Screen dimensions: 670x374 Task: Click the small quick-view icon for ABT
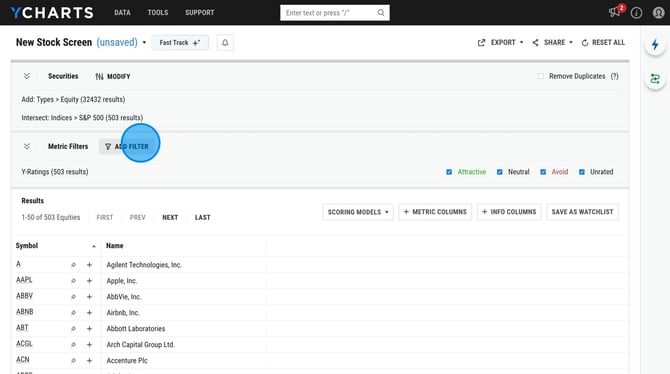pyautogui.click(x=73, y=329)
